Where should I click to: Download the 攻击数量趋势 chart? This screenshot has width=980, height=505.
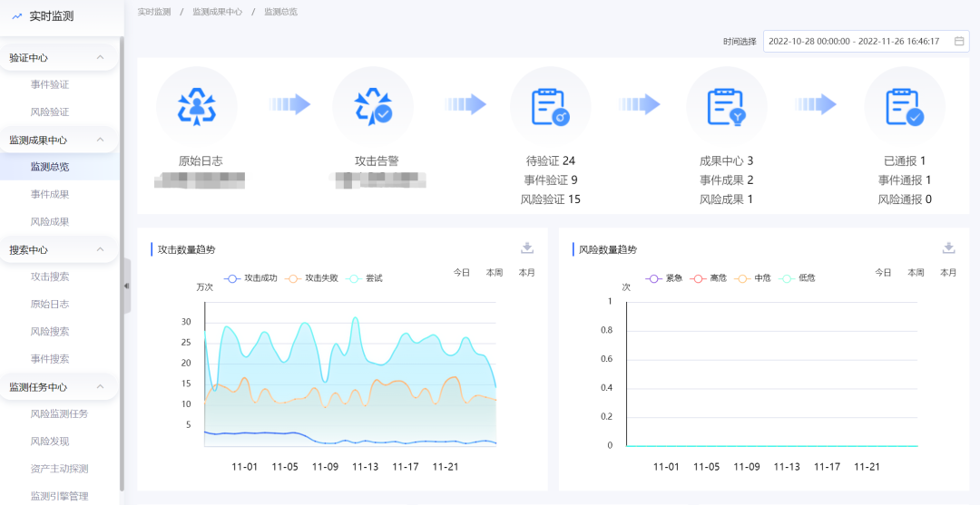click(527, 248)
